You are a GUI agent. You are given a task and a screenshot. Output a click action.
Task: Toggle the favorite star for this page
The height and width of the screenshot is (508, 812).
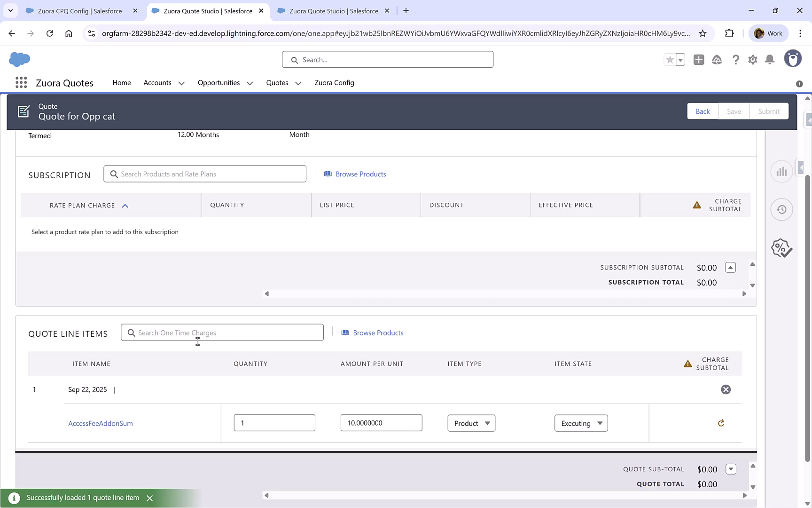(x=669, y=60)
